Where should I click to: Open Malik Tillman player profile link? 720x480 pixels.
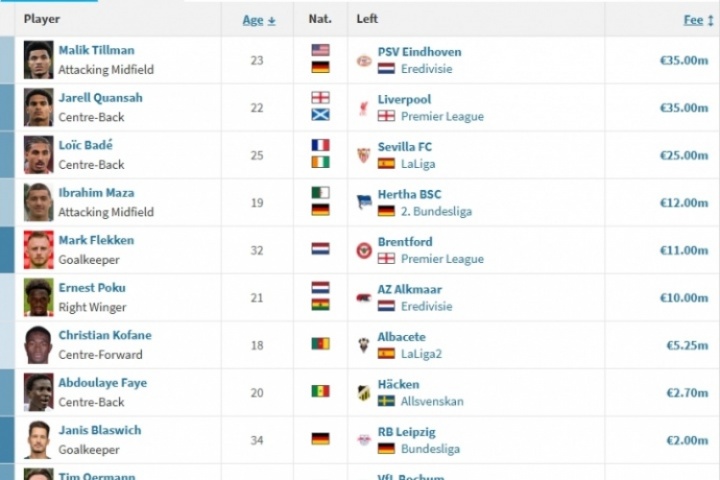tap(96, 50)
